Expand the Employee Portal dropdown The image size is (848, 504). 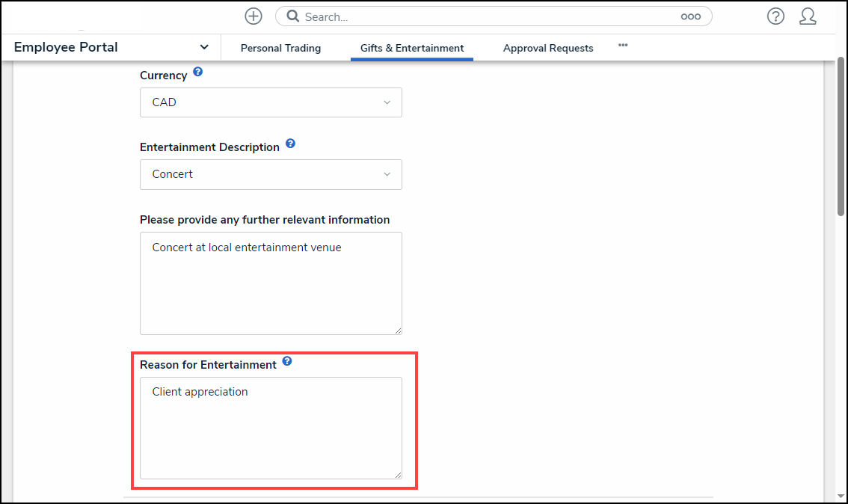point(204,47)
